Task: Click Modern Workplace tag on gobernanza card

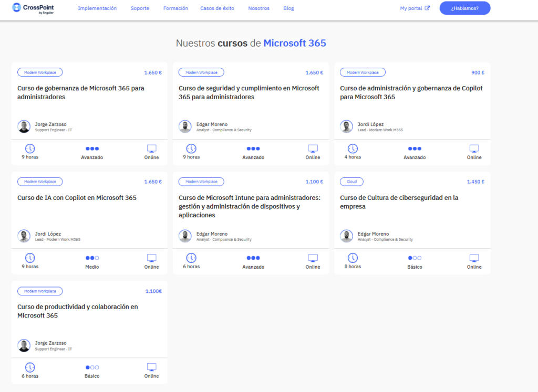Action: (x=40, y=72)
